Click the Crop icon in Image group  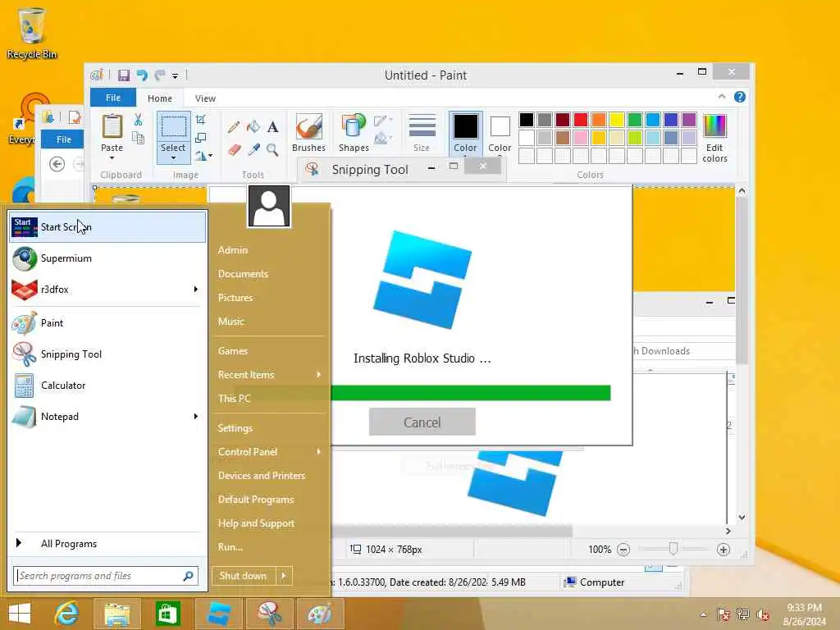tap(201, 120)
